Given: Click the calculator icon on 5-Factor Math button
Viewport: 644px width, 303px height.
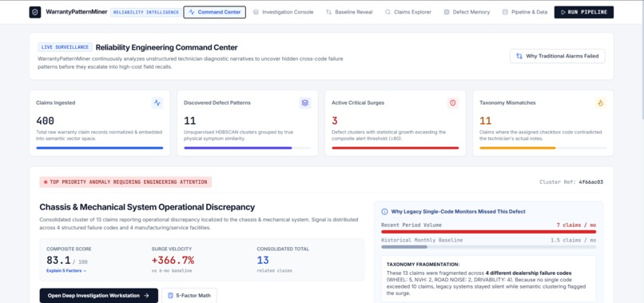Looking at the screenshot, I should (170, 295).
